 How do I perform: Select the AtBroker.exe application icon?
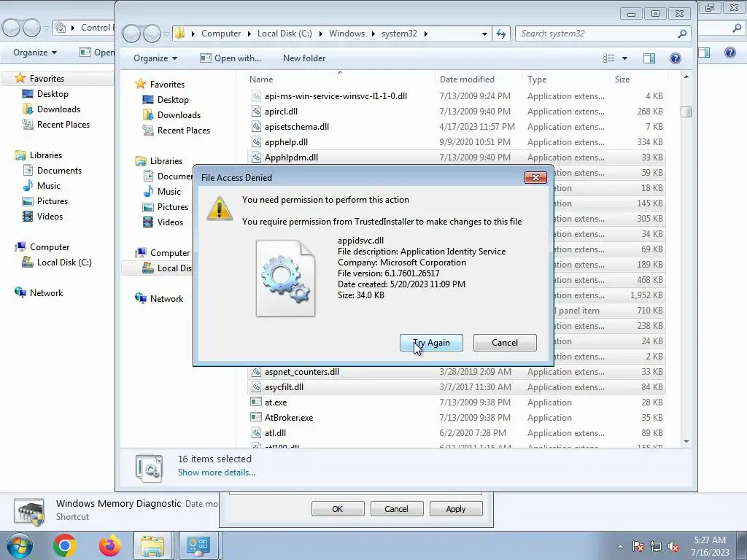tap(256, 418)
